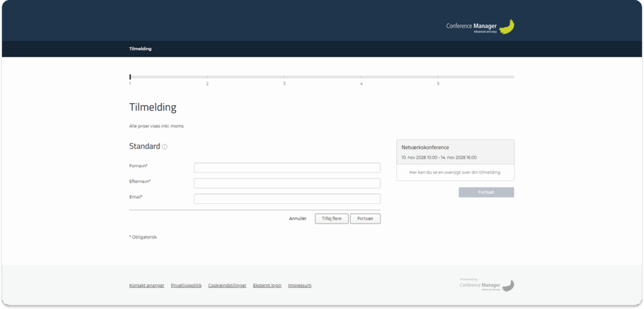Screen dimensions: 644x309
Task: Click the Conference Manager logo in header
Action: [x=480, y=26]
